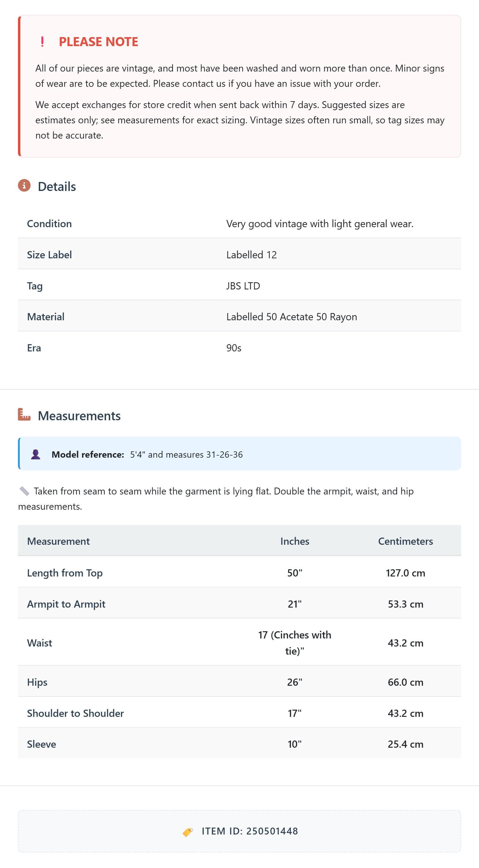Click the Details section heading
The height and width of the screenshot is (868, 479).
coord(57,187)
